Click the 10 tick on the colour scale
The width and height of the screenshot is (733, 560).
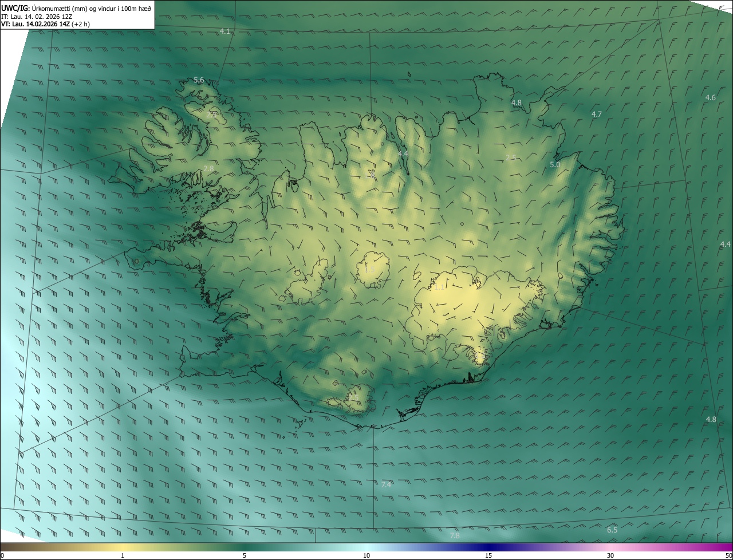(x=366, y=555)
